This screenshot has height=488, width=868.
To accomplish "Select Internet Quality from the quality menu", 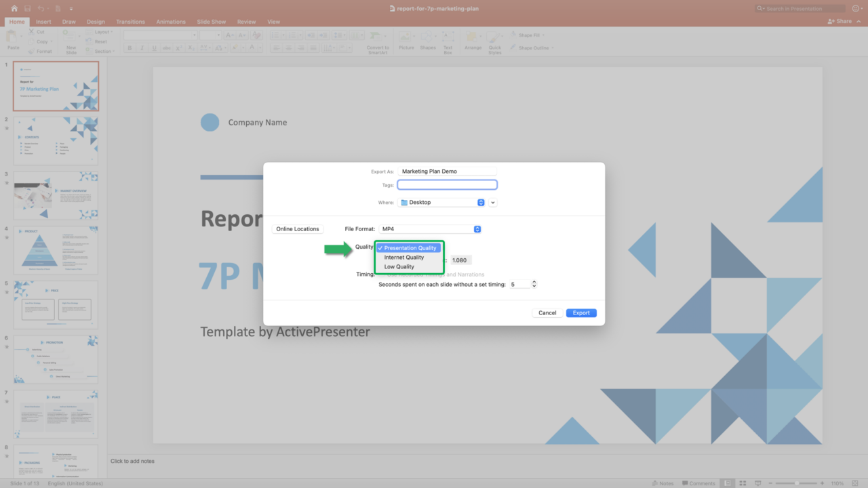I will tap(403, 257).
